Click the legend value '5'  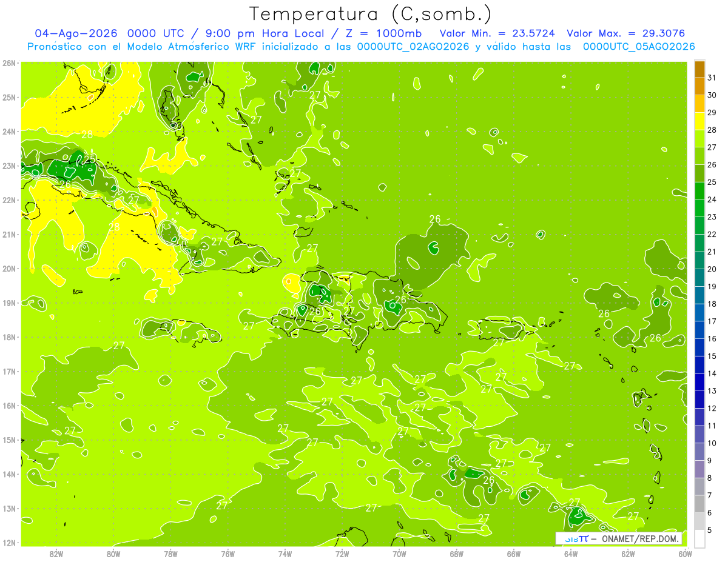point(711,530)
